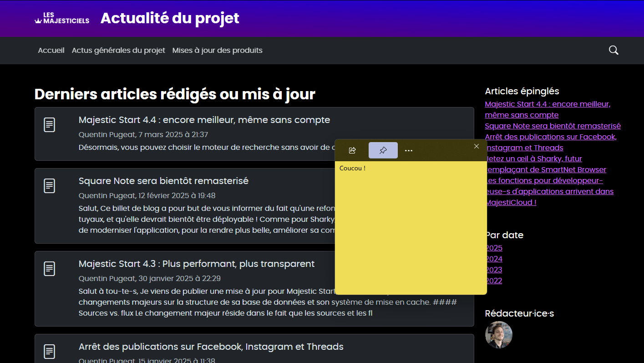Click in the yellow note text area
Image resolution: width=644 pixels, height=363 pixels.
(410, 228)
